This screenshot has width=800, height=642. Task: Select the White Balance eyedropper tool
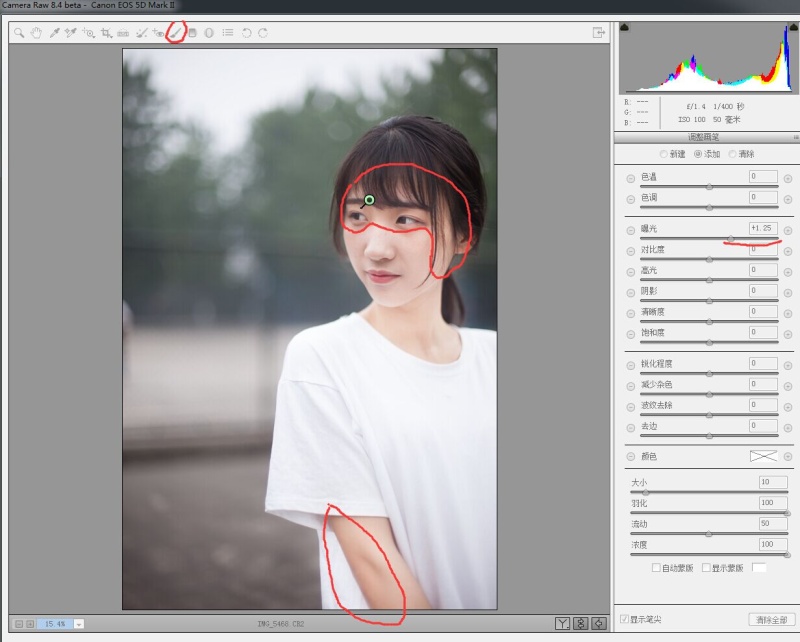point(54,33)
